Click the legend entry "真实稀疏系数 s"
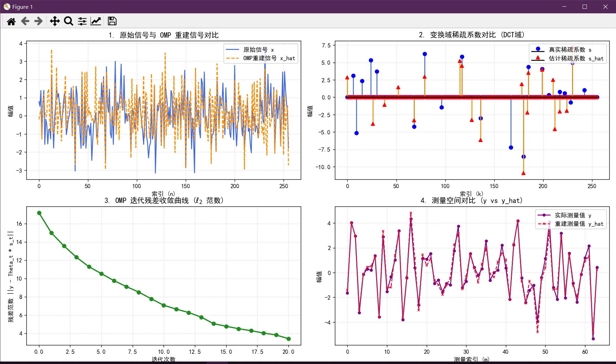The width and height of the screenshot is (616, 364). click(x=570, y=50)
